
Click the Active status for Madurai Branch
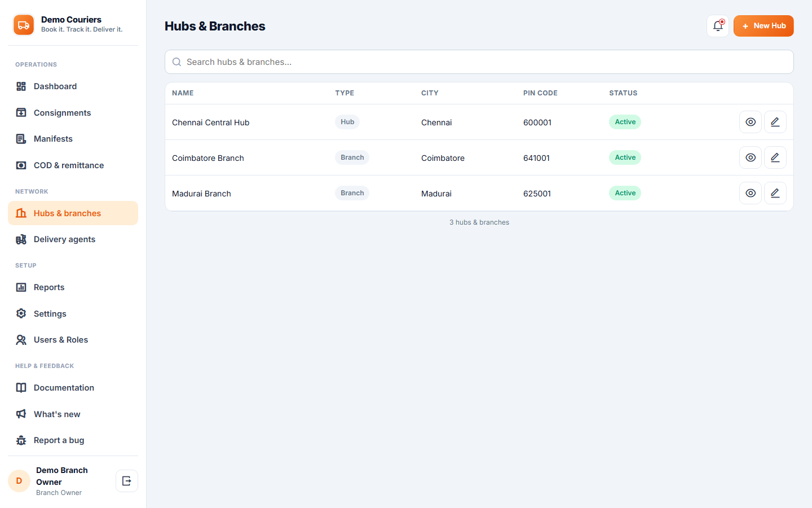(x=625, y=193)
